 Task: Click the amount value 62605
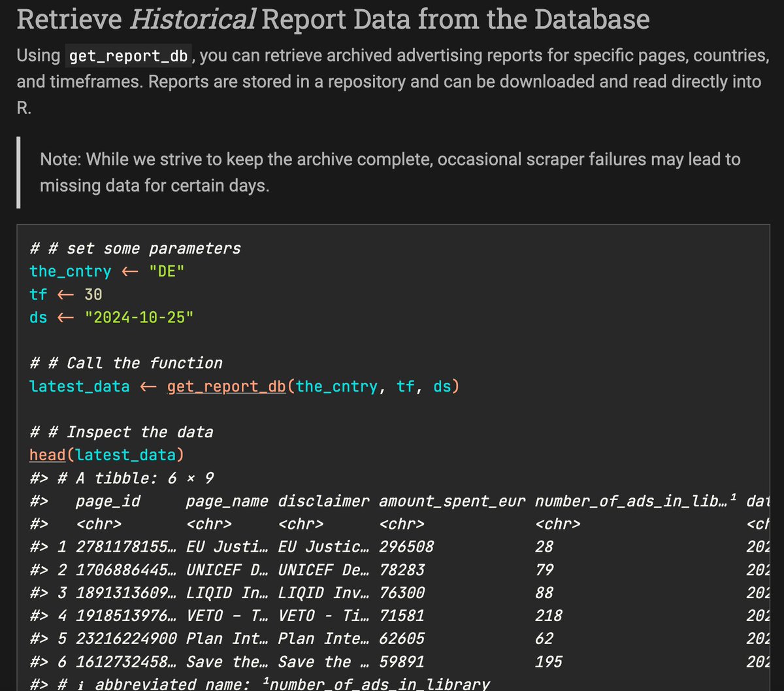(402, 638)
